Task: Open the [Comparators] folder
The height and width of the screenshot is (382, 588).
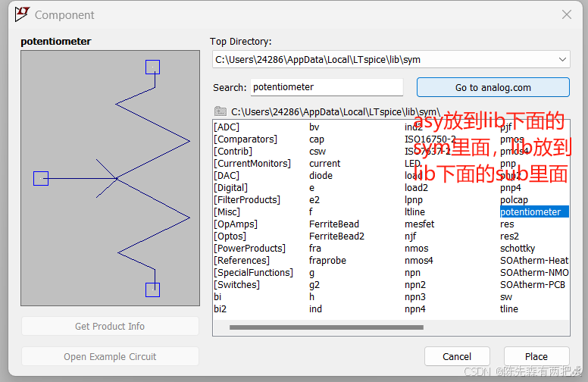Action: pos(246,139)
